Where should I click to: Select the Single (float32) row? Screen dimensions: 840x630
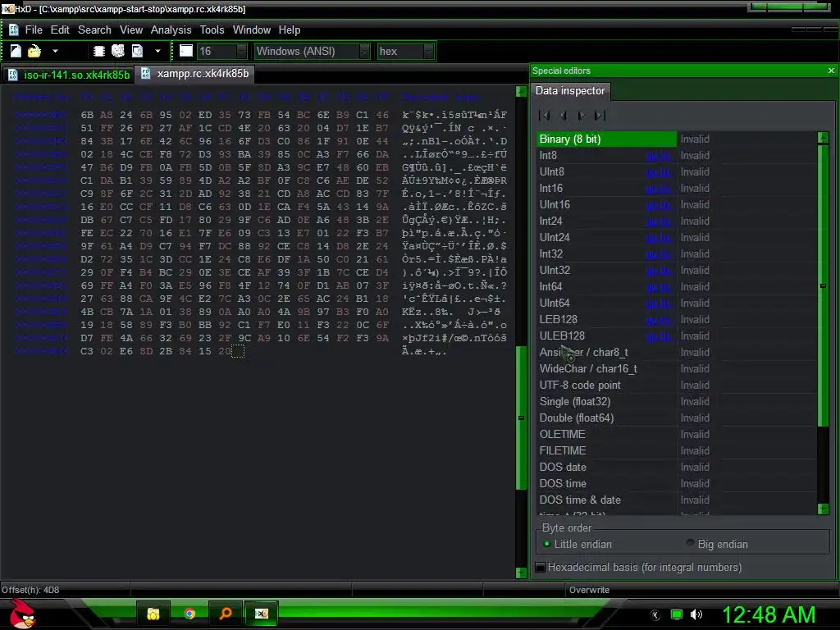tap(676, 402)
